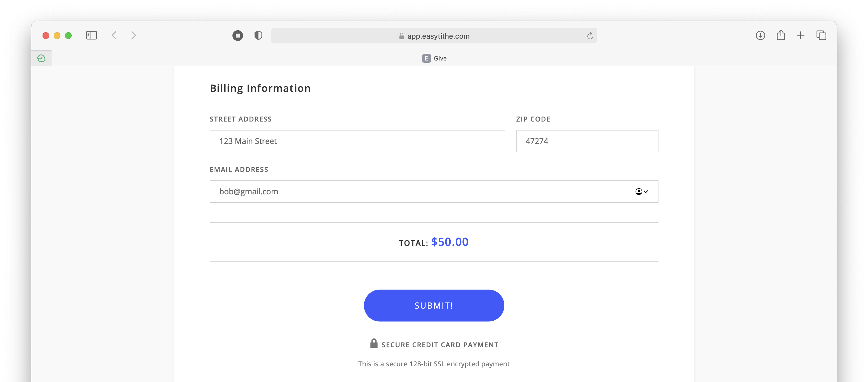Click into the Zip Code field
The image size is (868, 382).
(587, 141)
